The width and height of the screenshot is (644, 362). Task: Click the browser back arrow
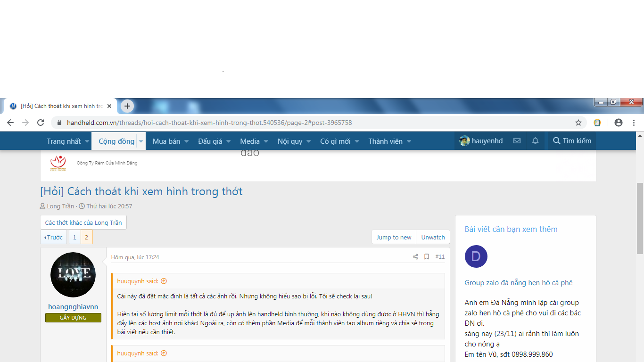(x=10, y=123)
